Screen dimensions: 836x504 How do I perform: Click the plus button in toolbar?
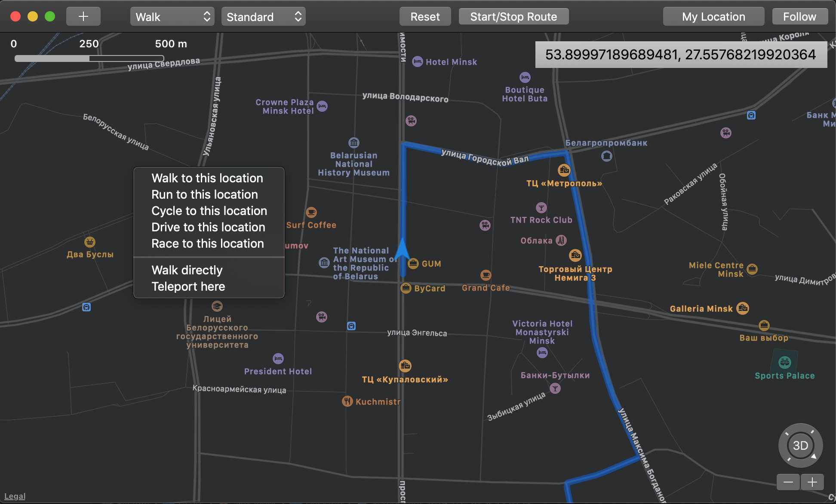point(83,17)
